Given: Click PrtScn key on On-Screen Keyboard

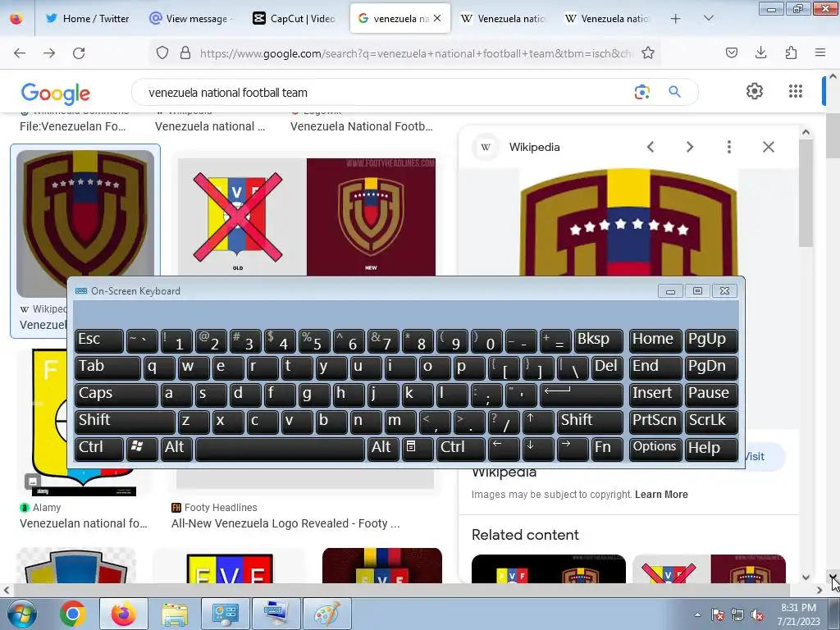Looking at the screenshot, I should (655, 421).
